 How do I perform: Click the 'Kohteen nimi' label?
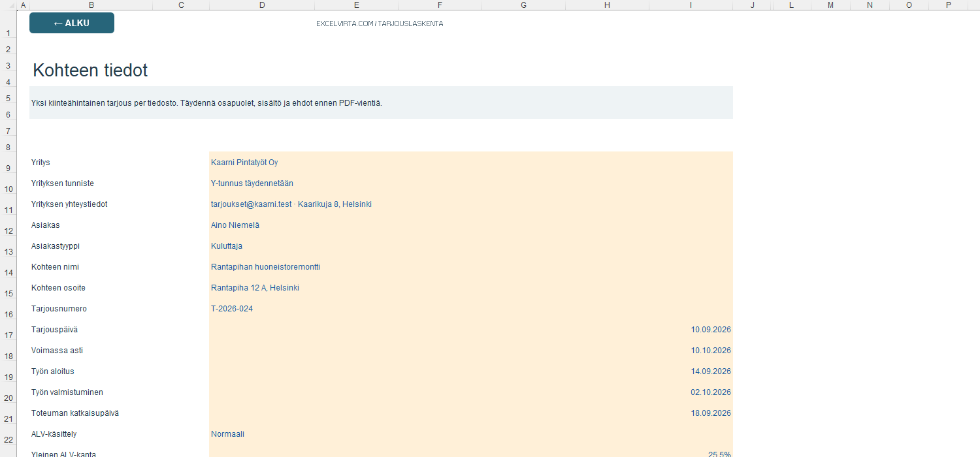pos(55,267)
